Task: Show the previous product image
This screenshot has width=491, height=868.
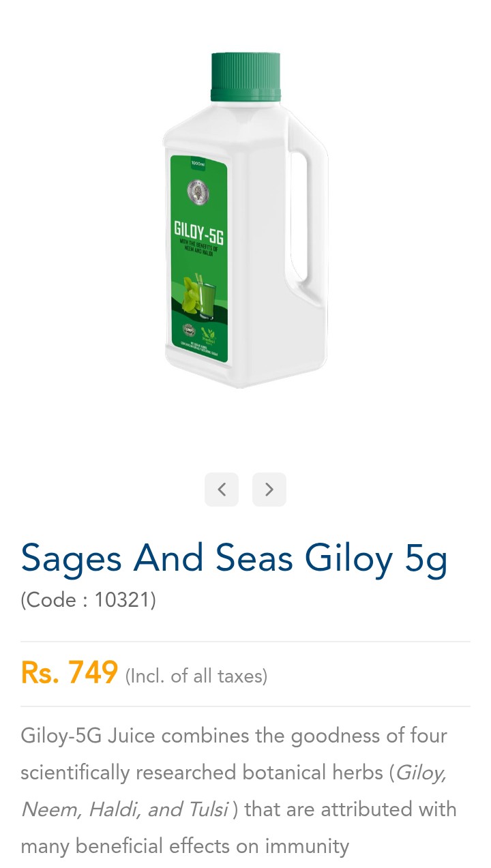Action: point(222,490)
